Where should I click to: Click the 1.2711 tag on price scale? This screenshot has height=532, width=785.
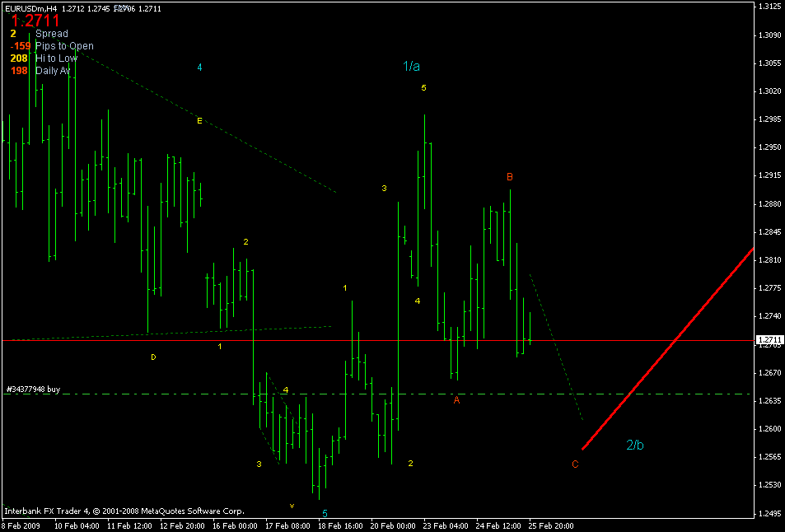769,339
